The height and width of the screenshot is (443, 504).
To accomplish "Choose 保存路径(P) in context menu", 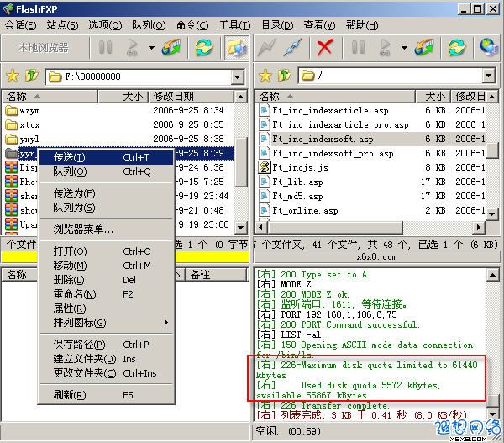I will [x=107, y=345].
